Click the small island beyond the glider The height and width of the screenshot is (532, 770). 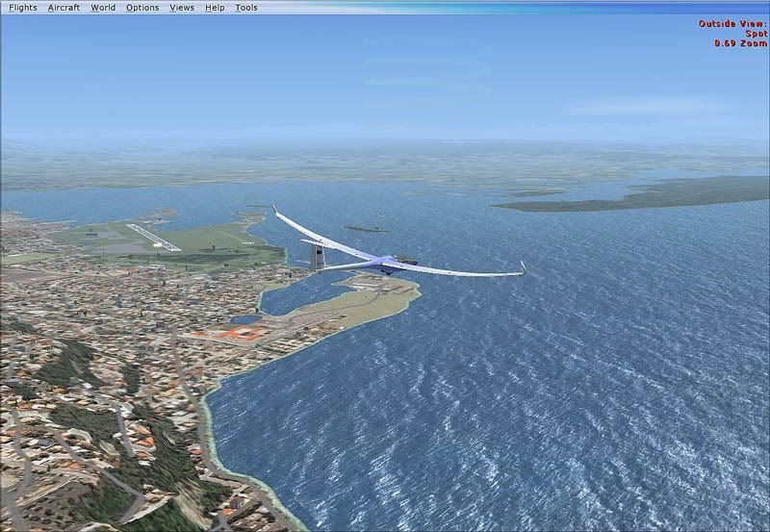tap(367, 229)
